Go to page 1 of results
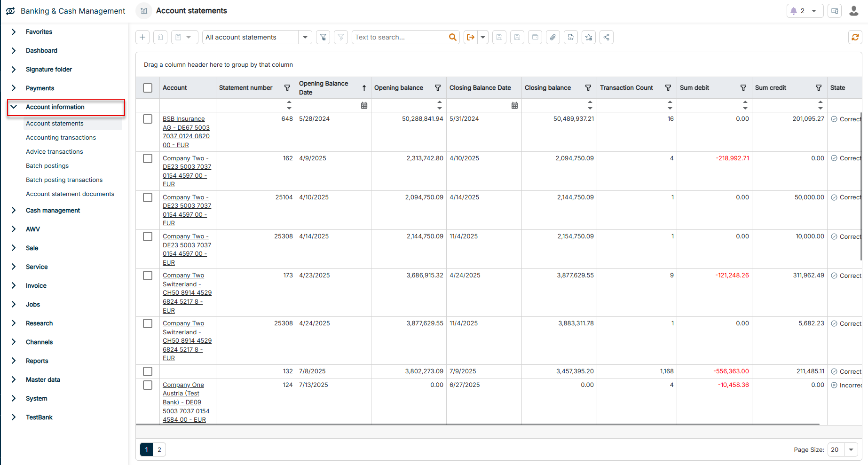The image size is (868, 465). tap(146, 449)
